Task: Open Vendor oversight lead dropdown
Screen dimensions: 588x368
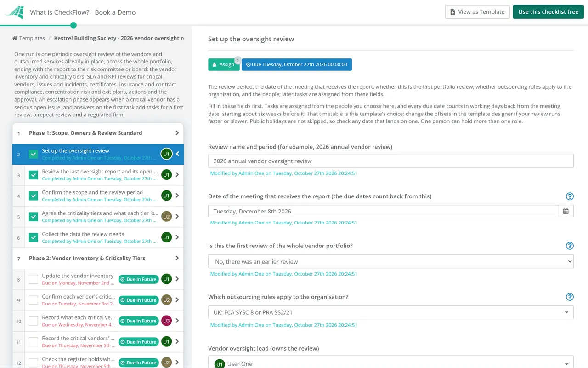Action: point(391,362)
